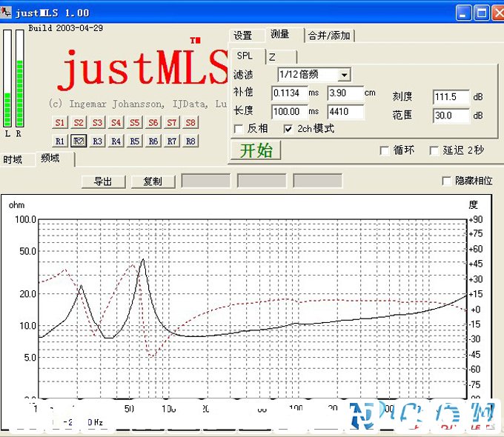Select the S4 save slot button
Screen dimensions: 504x437
(116, 122)
